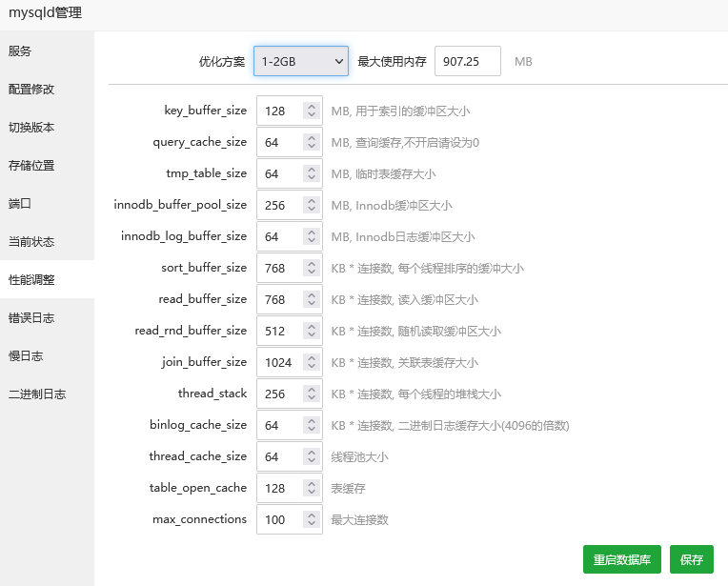
Task: Click the table_open_cache value field
Action: 290,488
